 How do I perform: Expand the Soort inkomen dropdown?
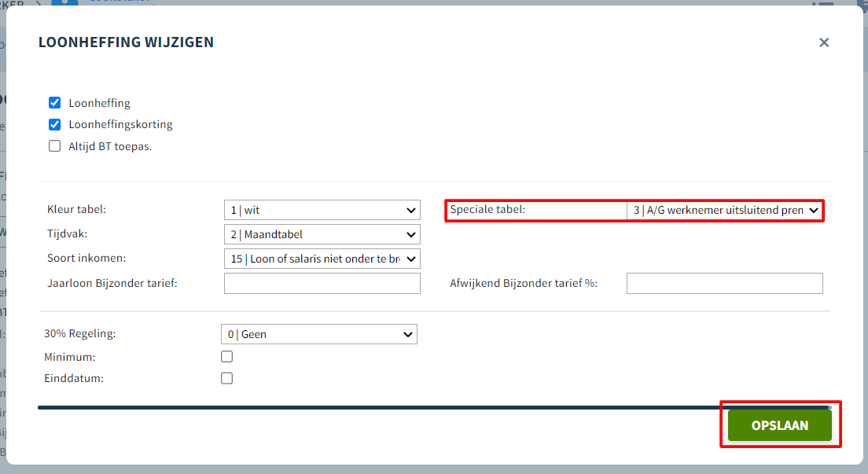[322, 259]
